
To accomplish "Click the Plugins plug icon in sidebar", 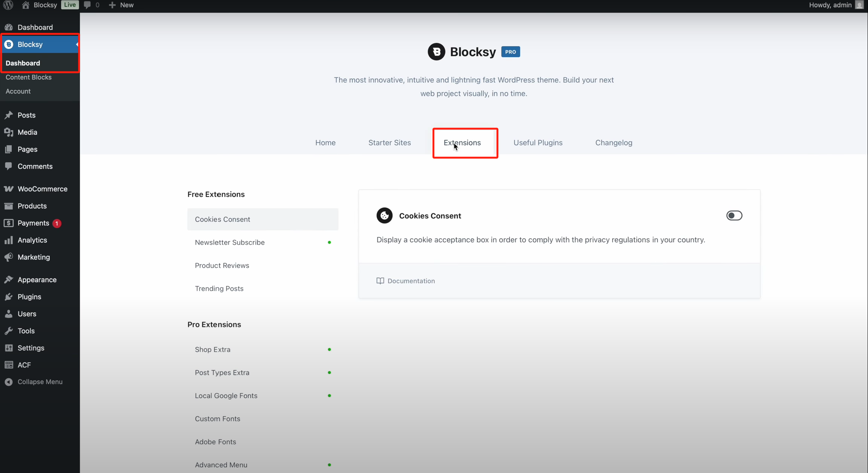I will [9, 297].
